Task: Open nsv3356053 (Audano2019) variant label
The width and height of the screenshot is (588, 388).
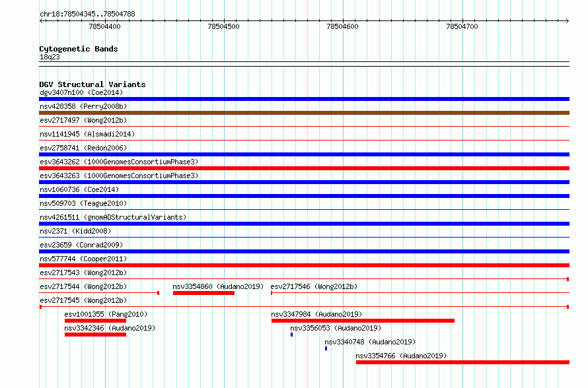Action: click(x=336, y=328)
